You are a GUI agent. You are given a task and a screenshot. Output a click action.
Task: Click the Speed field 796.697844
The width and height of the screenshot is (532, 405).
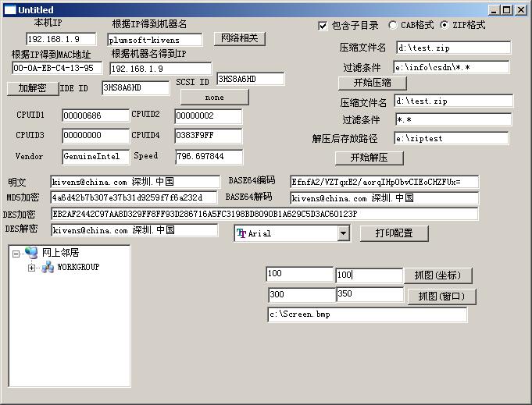(x=209, y=157)
